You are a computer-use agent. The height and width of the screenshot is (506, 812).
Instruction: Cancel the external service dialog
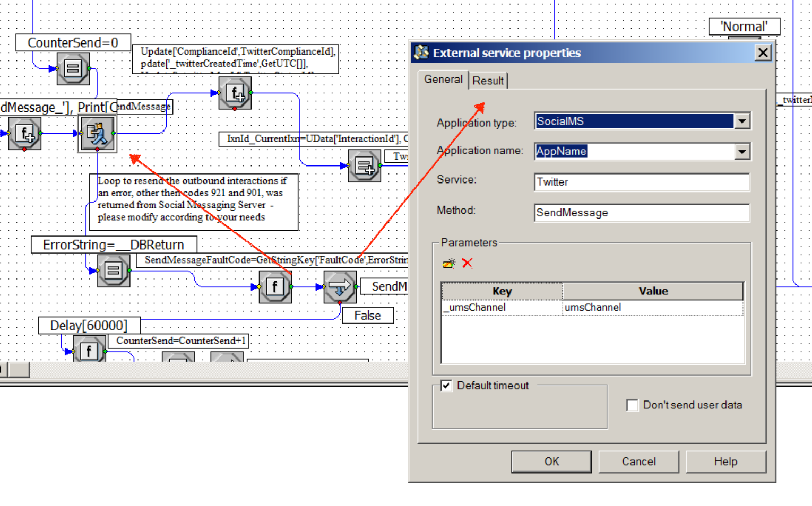638,461
